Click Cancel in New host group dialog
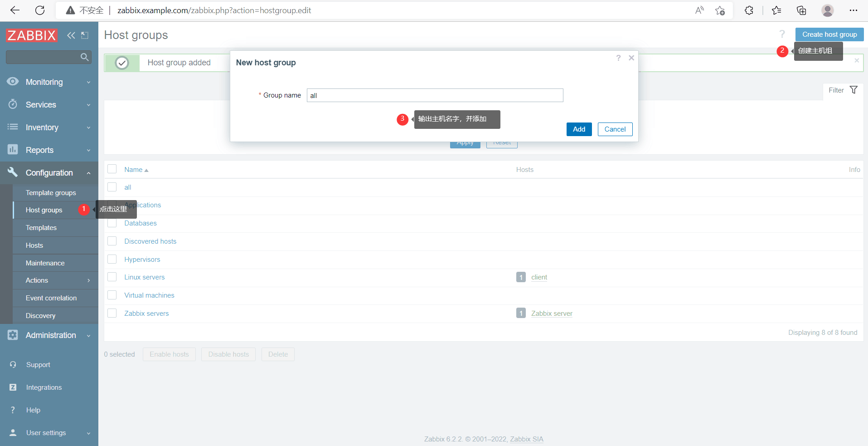Image resolution: width=868 pixels, height=446 pixels. (615, 129)
